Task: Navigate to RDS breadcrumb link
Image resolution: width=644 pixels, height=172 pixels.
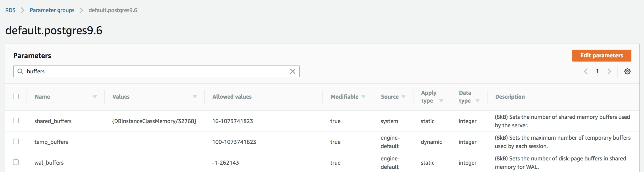Action: [x=11, y=10]
